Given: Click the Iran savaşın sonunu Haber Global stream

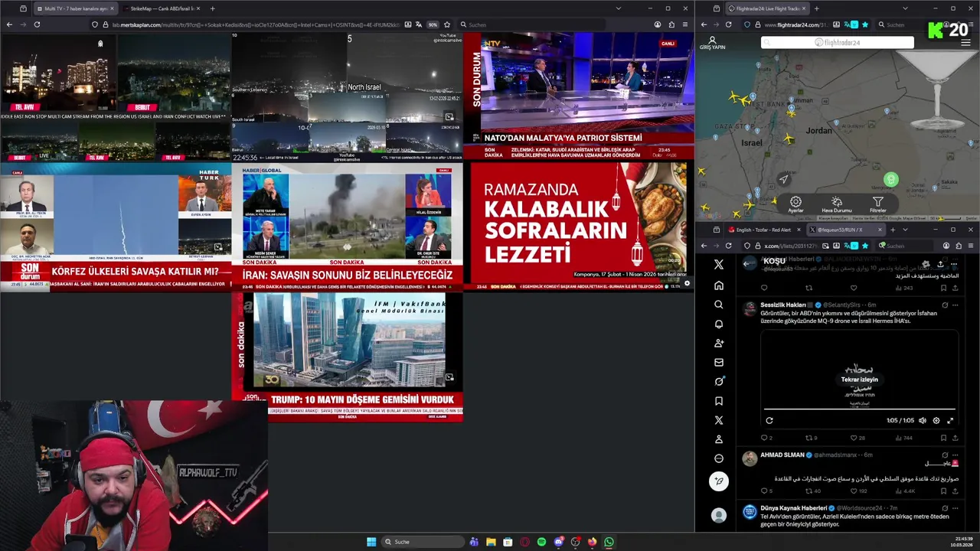Looking at the screenshot, I should tap(347, 227).
